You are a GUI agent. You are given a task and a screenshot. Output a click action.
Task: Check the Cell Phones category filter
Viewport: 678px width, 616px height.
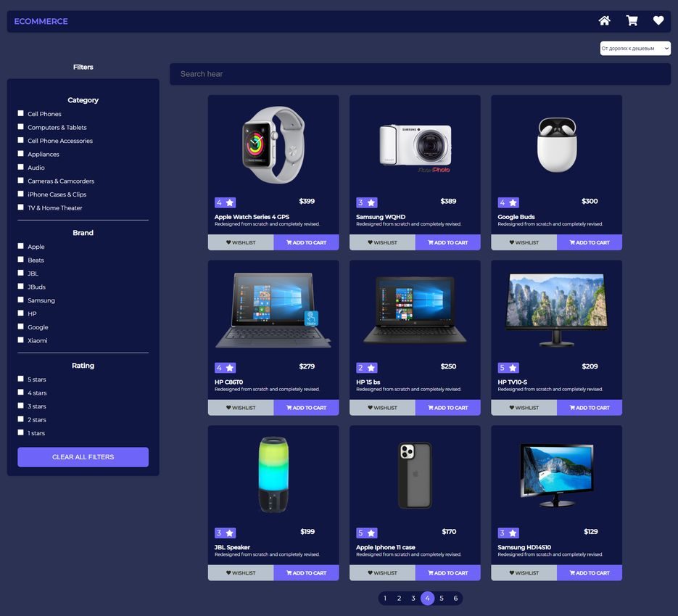click(x=20, y=113)
